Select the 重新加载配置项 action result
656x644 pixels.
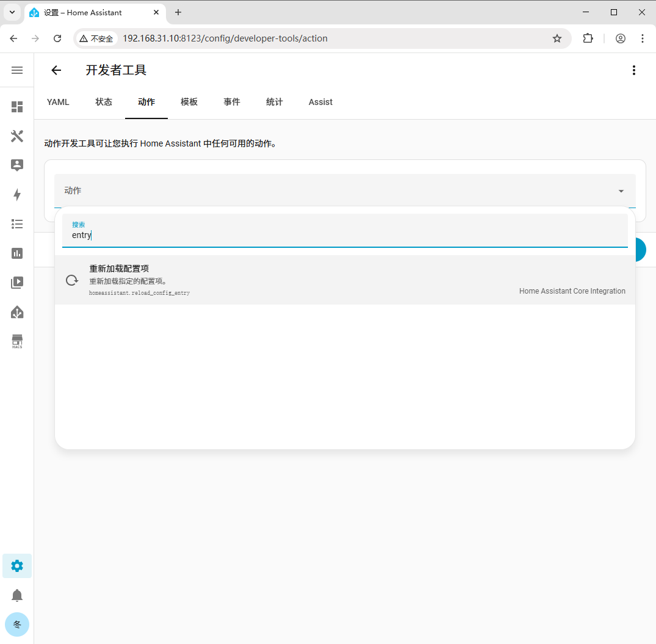345,280
